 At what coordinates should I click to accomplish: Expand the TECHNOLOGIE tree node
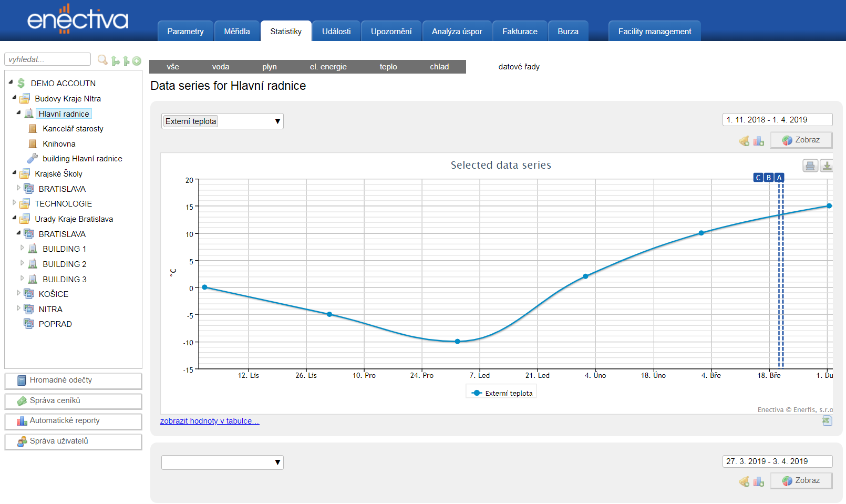coord(14,203)
